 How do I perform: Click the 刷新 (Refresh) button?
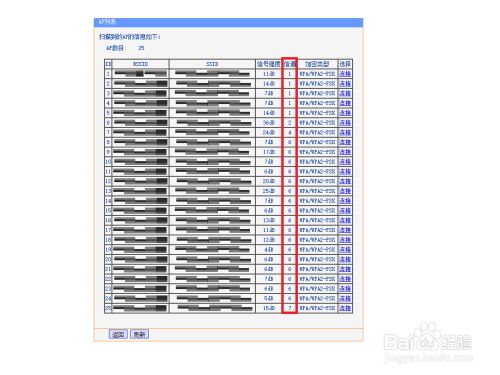(139, 334)
